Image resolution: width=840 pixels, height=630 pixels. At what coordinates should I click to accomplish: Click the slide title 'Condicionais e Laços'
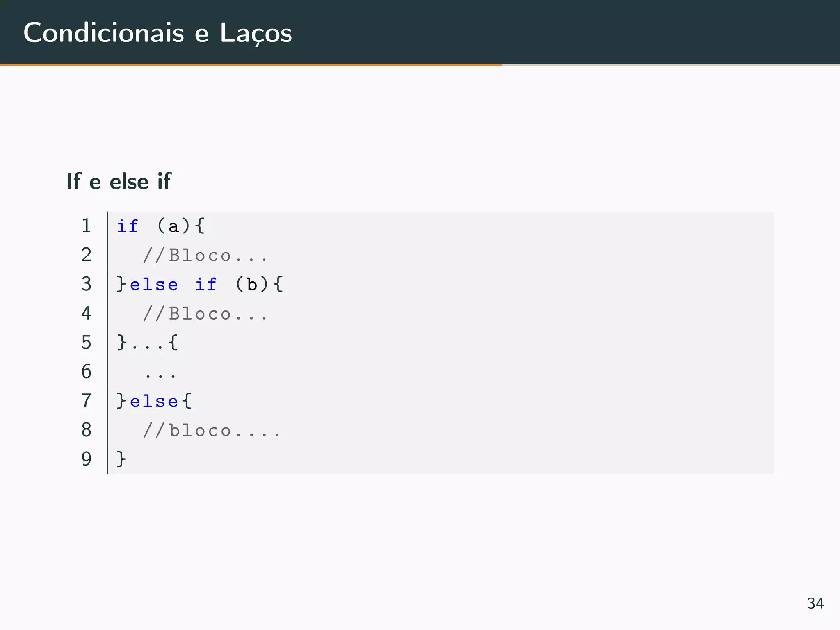(157, 33)
